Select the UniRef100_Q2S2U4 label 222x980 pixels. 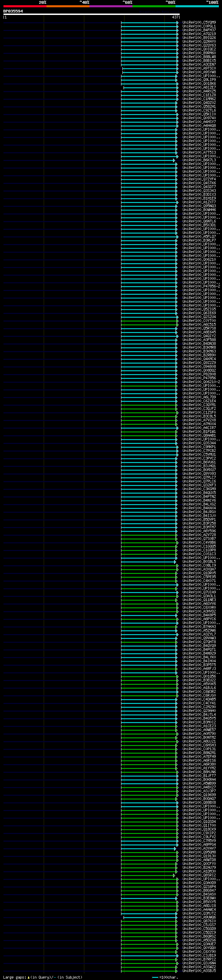(199, 317)
